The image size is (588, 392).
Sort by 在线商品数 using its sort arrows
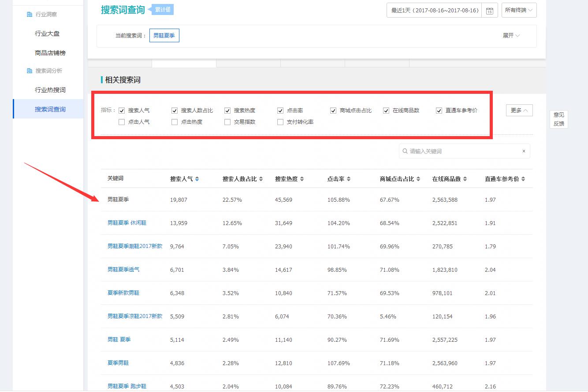pos(465,178)
